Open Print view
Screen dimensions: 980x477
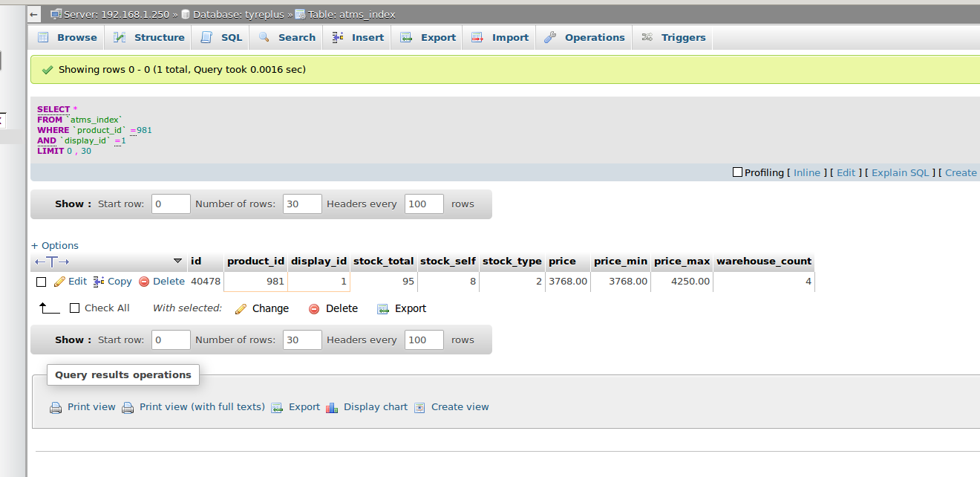click(83, 407)
